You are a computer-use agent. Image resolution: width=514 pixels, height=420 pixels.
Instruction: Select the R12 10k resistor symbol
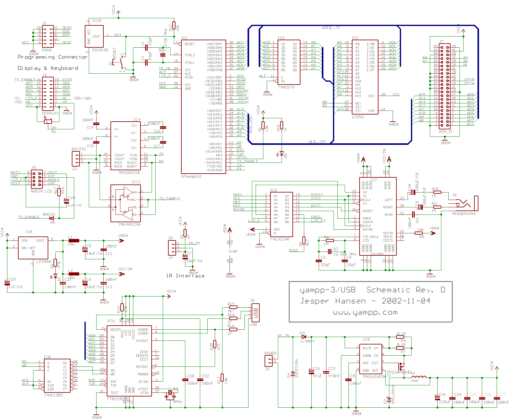coord(174,26)
